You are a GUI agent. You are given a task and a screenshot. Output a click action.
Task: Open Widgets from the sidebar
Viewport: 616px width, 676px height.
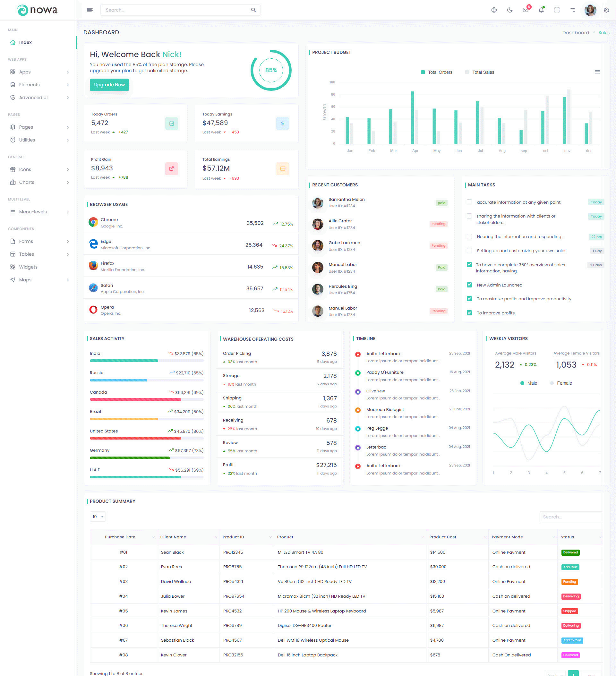coord(28,267)
